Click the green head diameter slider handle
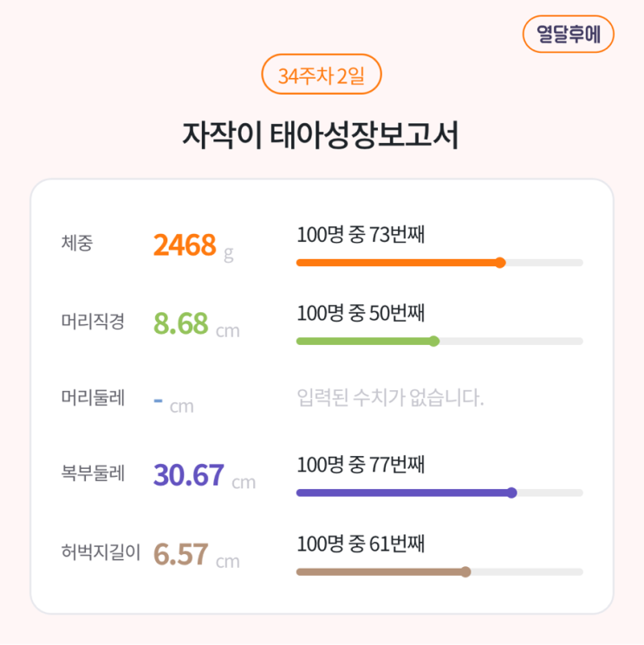Image resolution: width=644 pixels, height=645 pixels. pyautogui.click(x=434, y=341)
